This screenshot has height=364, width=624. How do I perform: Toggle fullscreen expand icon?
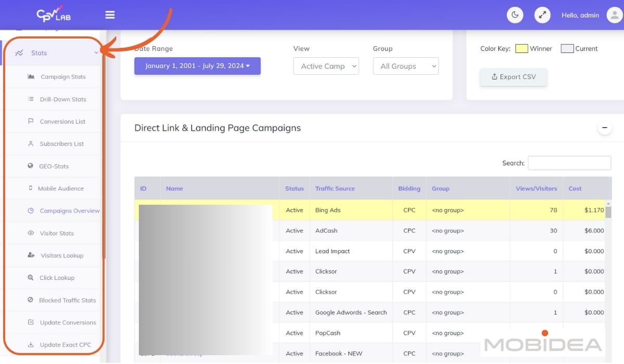[542, 15]
